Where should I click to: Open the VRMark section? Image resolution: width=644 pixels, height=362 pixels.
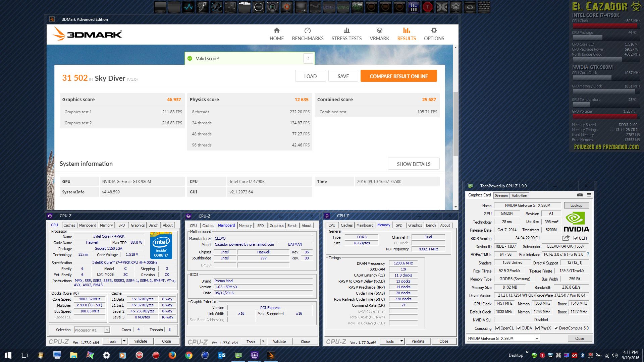coord(379,34)
